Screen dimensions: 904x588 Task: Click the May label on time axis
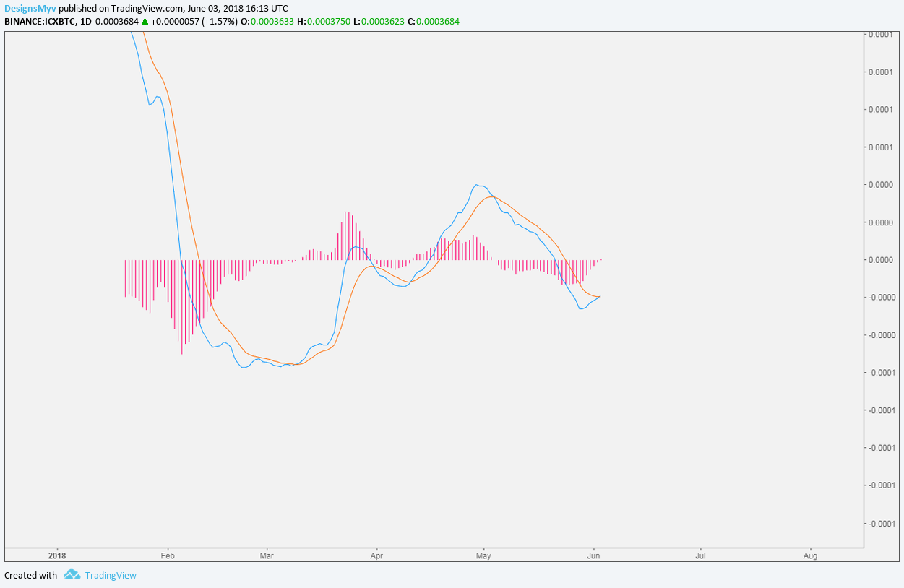[483, 555]
